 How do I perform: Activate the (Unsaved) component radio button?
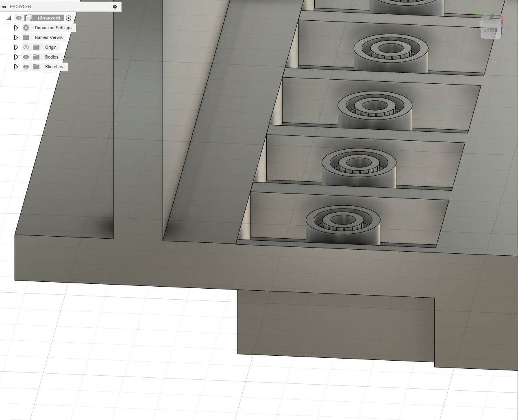68,18
